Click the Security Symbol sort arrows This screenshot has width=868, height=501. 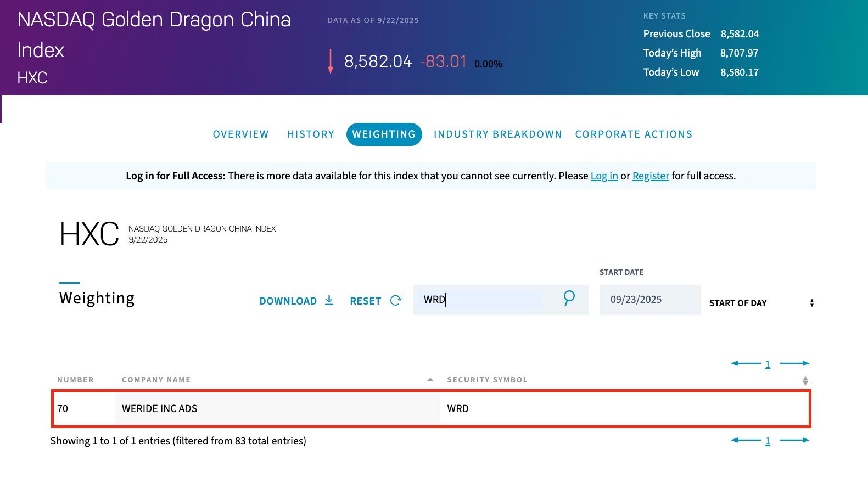pyautogui.click(x=805, y=380)
